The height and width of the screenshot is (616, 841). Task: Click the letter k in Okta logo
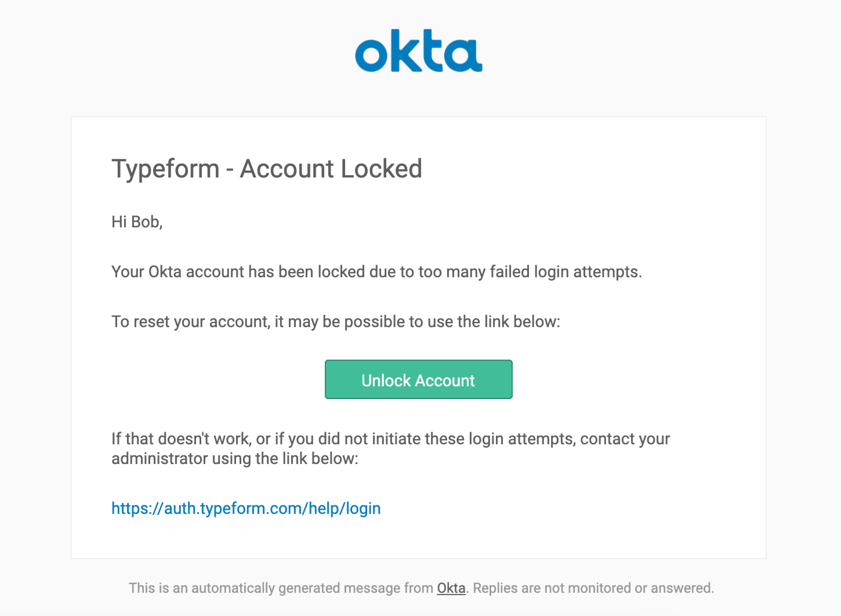pyautogui.click(x=406, y=50)
